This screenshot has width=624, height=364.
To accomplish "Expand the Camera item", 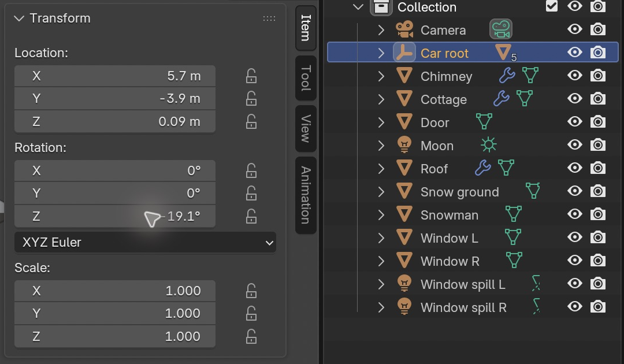I will click(381, 30).
